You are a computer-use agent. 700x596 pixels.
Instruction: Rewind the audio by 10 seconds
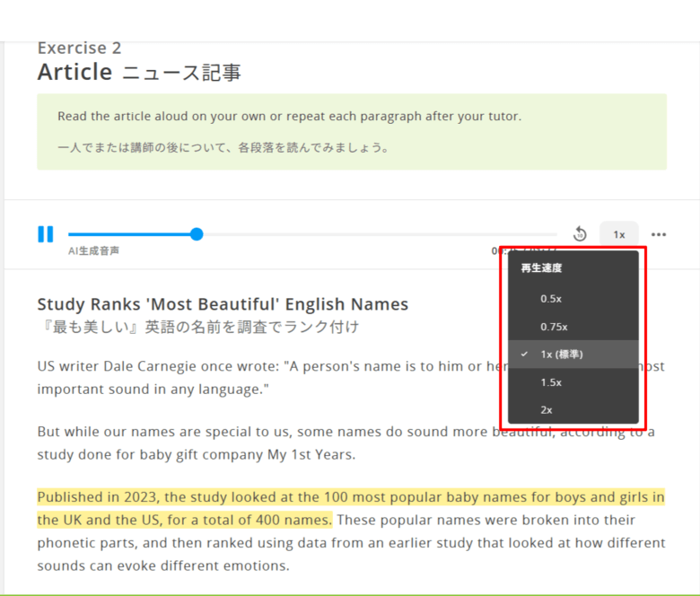[x=580, y=234]
